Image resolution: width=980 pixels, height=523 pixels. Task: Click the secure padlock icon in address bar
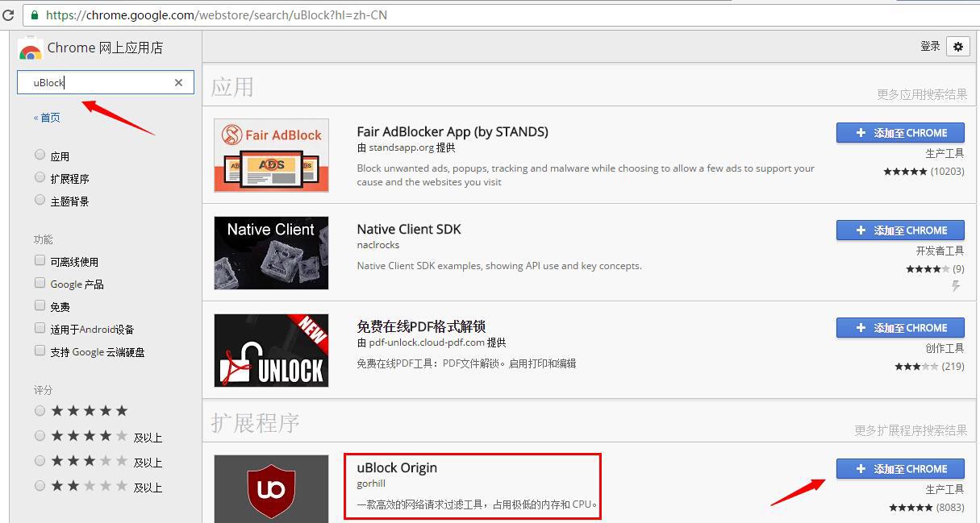(x=34, y=15)
